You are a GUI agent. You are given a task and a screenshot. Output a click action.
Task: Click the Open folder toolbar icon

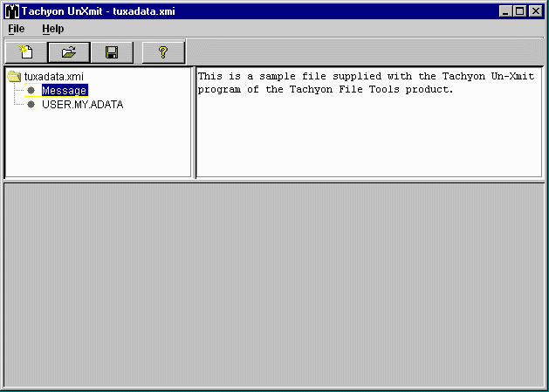(x=69, y=52)
